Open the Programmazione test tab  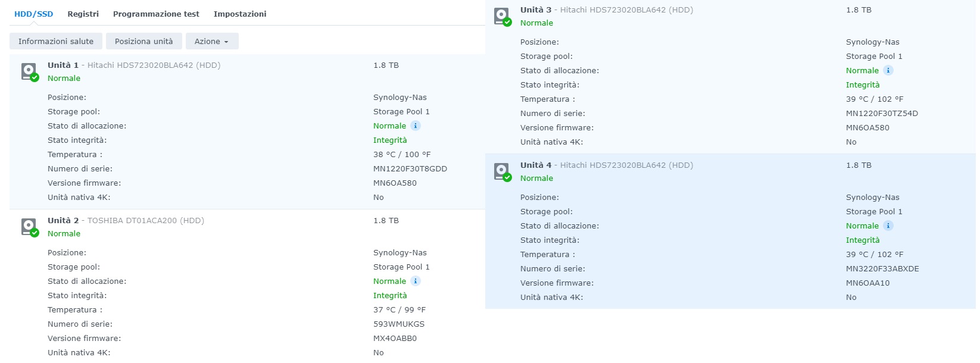point(156,14)
